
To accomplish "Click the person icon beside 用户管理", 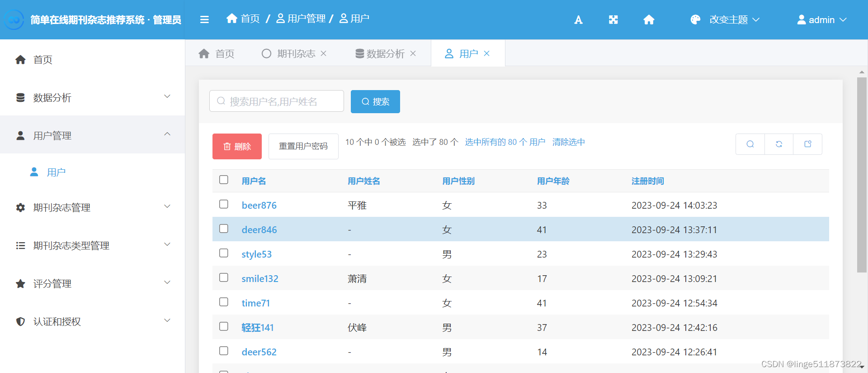I will (x=20, y=135).
